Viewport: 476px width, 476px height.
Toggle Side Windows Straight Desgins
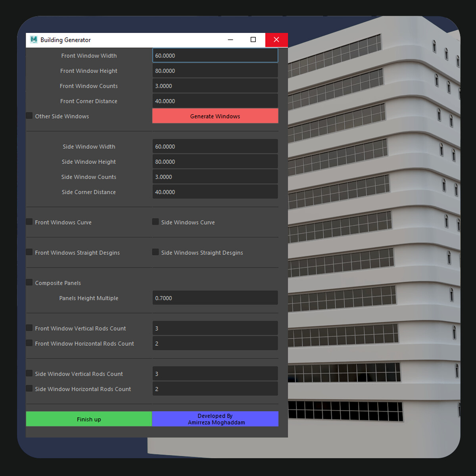tap(155, 252)
